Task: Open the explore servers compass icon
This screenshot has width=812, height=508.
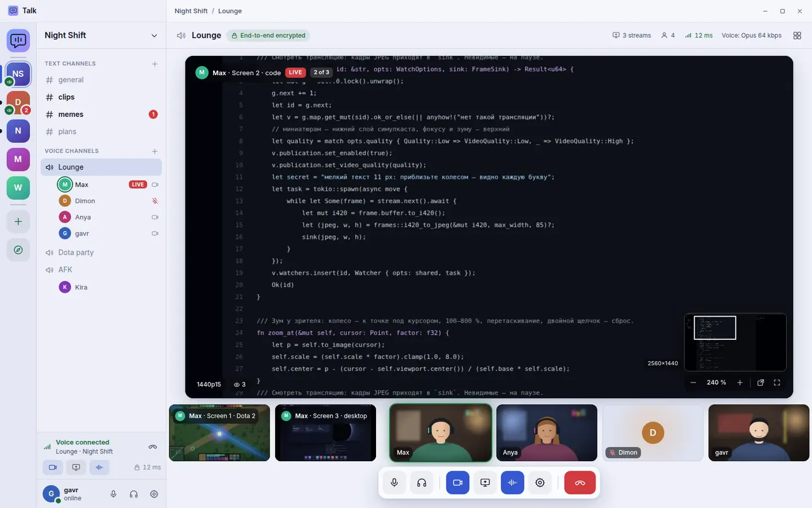Action: (x=18, y=250)
